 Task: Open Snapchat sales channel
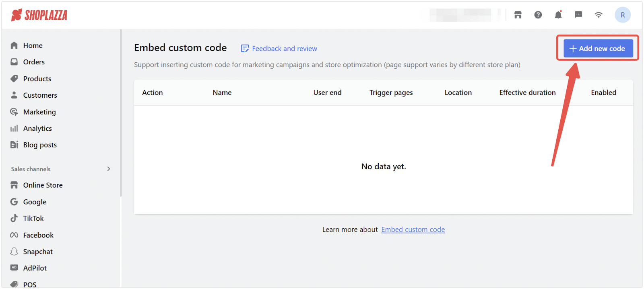[x=38, y=252]
